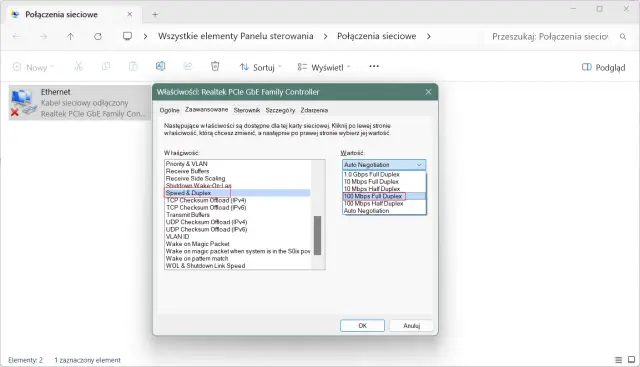The image size is (640, 367).
Task: Click the Cut scissors icon
Action: 78,67
